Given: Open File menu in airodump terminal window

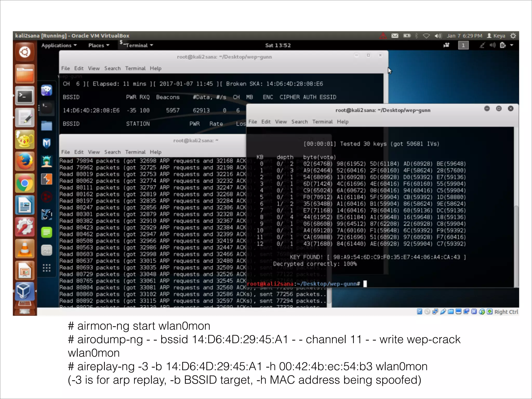Looking at the screenshot, I should pyautogui.click(x=65, y=68).
